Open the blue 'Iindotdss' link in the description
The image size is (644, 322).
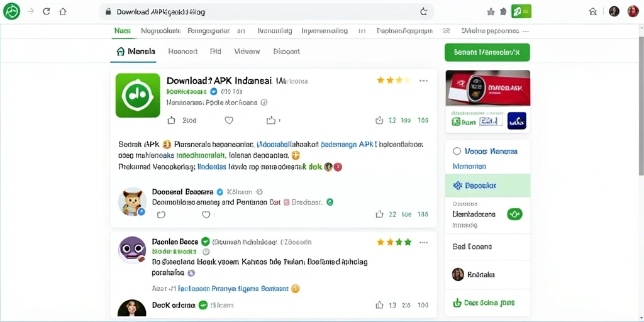coord(212,167)
